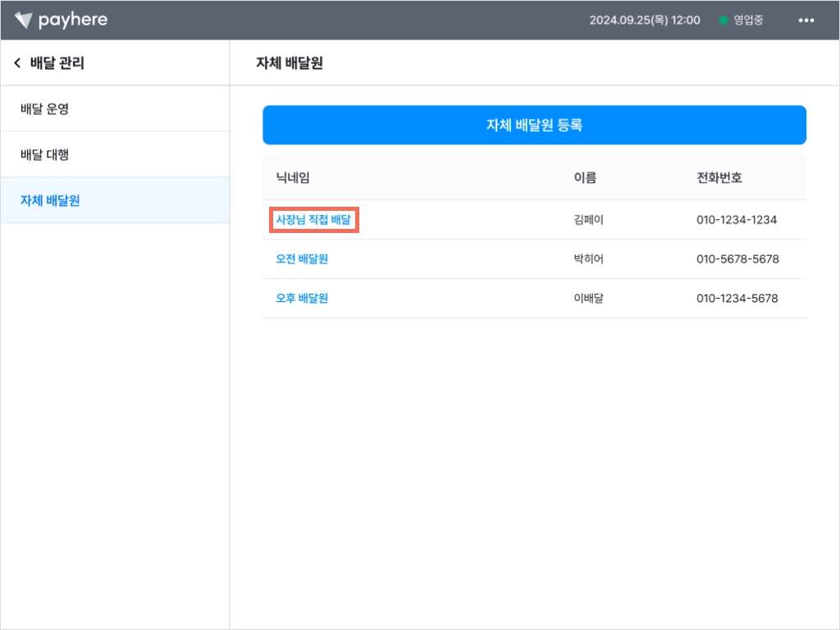Image resolution: width=840 pixels, height=630 pixels.
Task: Open the 오후 배달원 courier
Action: [302, 298]
